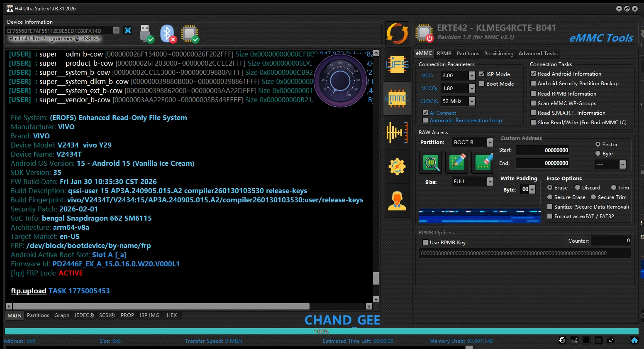Click the ftp.upload link in log
The width and height of the screenshot is (644, 349).
click(x=28, y=291)
